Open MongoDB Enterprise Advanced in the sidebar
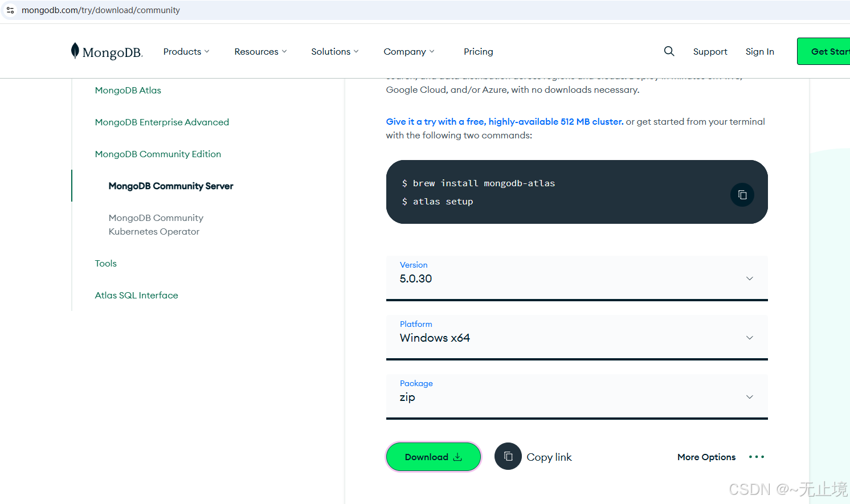This screenshot has width=850, height=504. tap(162, 122)
